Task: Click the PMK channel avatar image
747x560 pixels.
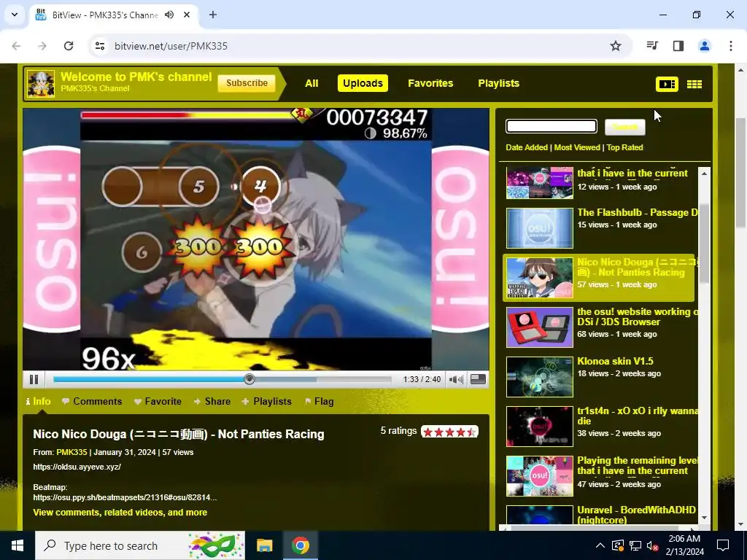Action: [x=41, y=84]
